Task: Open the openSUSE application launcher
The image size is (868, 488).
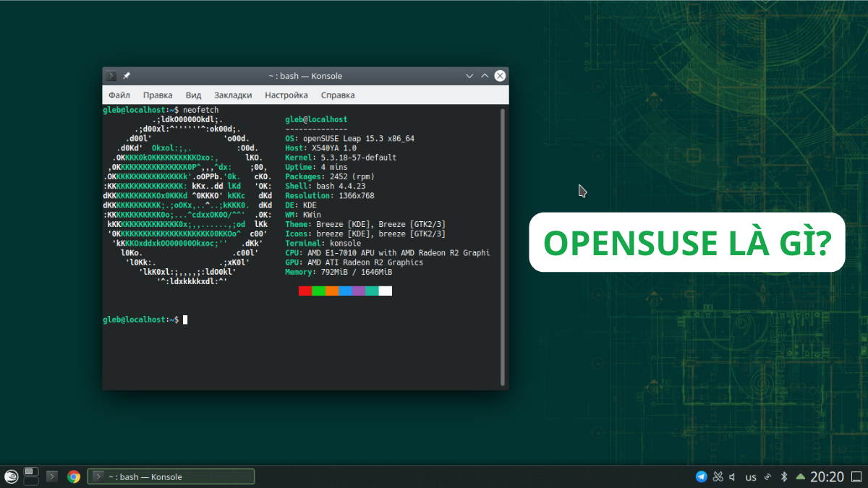Action: point(11,476)
